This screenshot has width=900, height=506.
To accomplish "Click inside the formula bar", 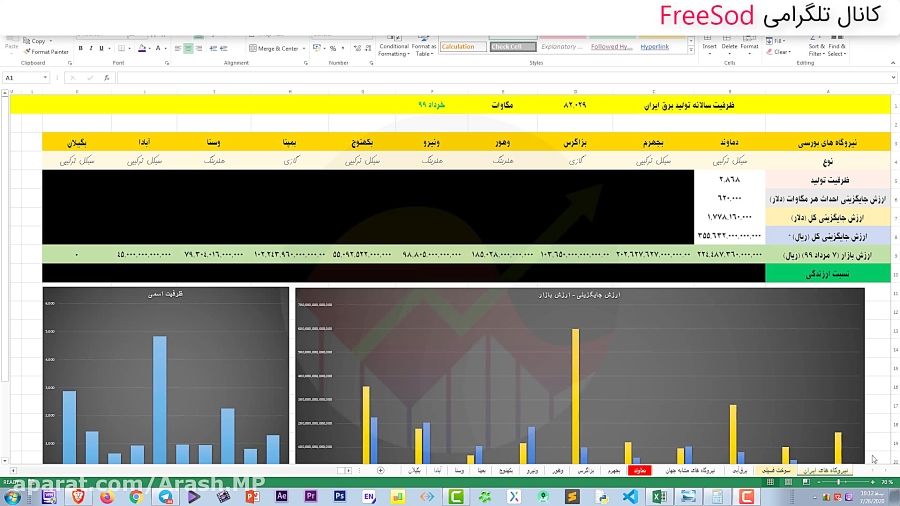I will point(502,77).
